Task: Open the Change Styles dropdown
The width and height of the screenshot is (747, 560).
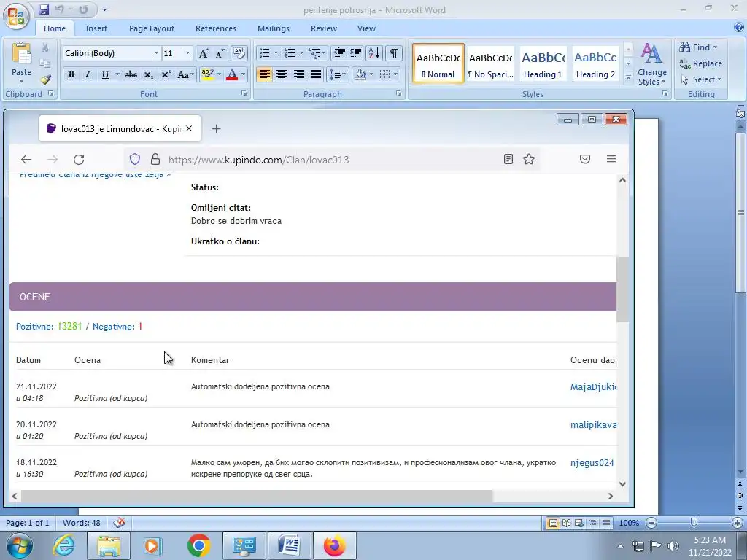Action: coord(651,64)
